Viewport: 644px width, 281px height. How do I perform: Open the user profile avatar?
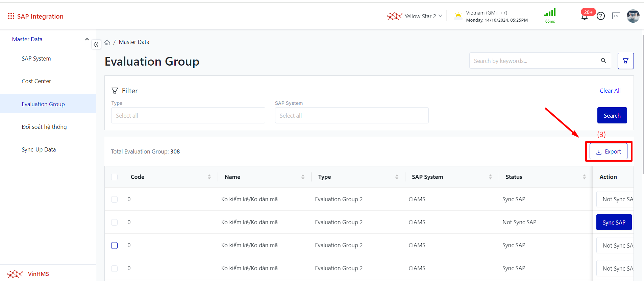(633, 16)
